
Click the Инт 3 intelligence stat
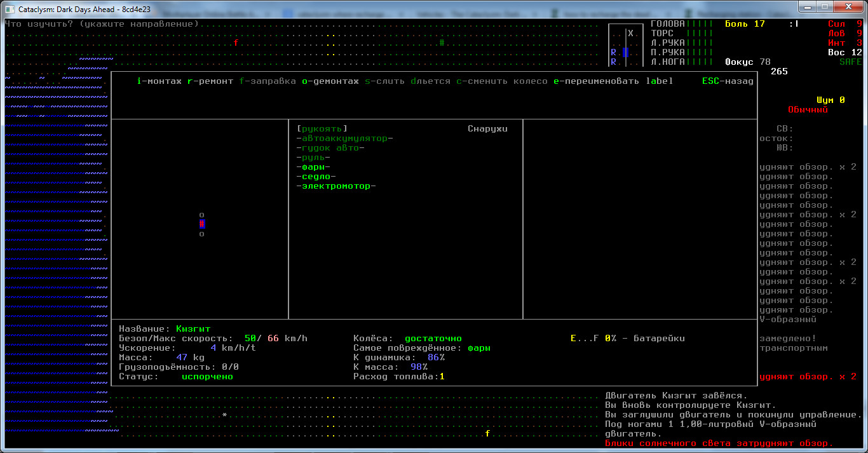(x=845, y=43)
